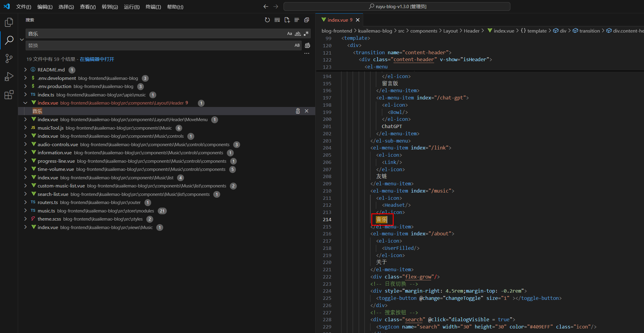Go forward in navigation history
Viewport: 644px width, 333px height.
coord(276,6)
